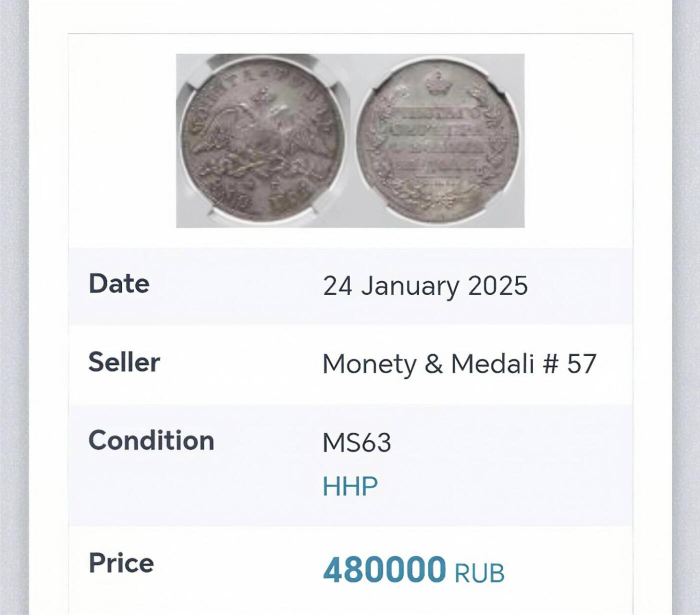Click the year 2025 in the date
The width and height of the screenshot is (700, 615).
(497, 286)
